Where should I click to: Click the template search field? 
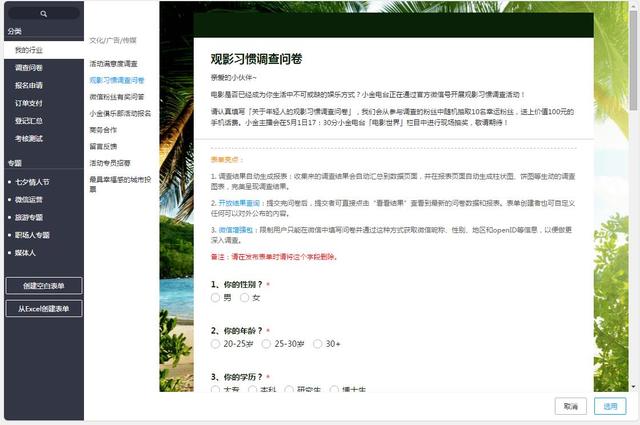pos(44,14)
